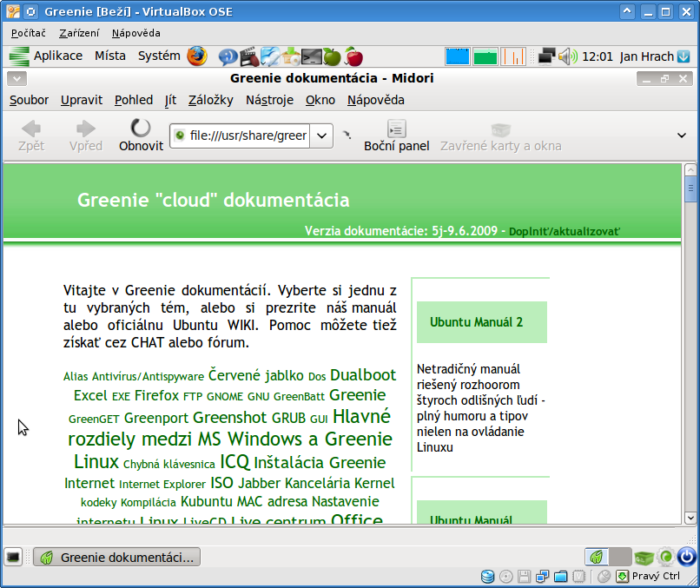Expand the address bar history dropdown
This screenshot has height=588, width=700.
point(322,135)
